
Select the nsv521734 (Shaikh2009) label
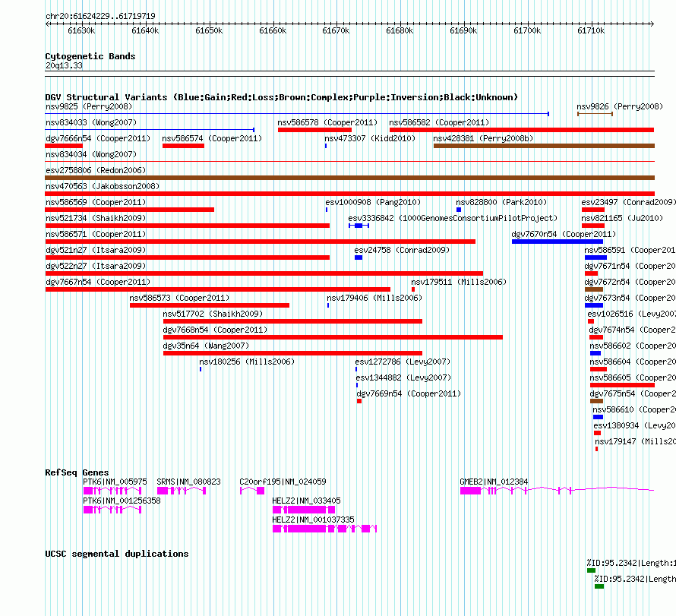click(x=96, y=218)
